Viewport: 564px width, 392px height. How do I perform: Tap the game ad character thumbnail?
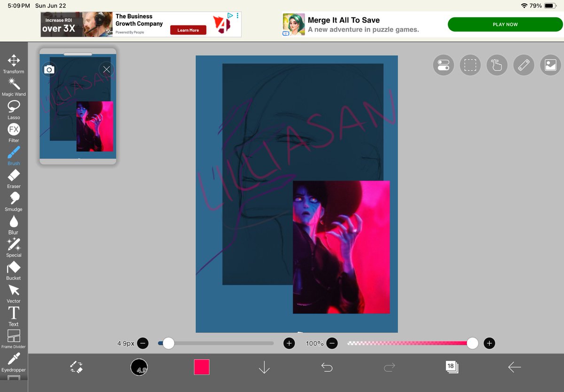(293, 24)
